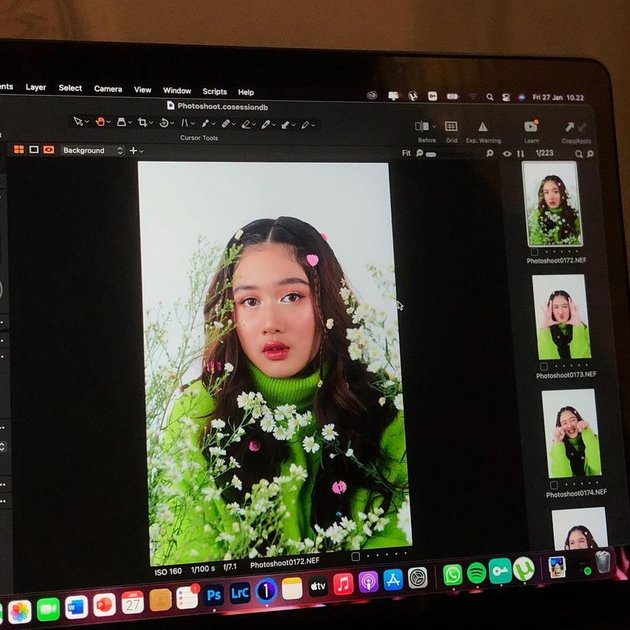Expand the Select pointer tool chevron
Viewport: 630px width, 630px height.
[87, 122]
